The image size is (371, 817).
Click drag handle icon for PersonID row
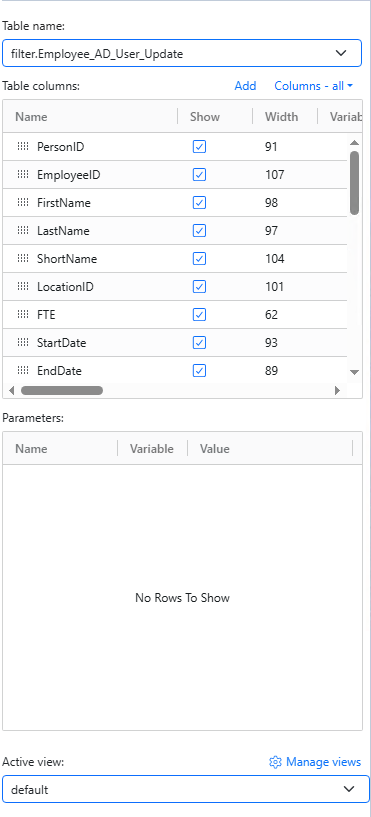click(x=22, y=147)
